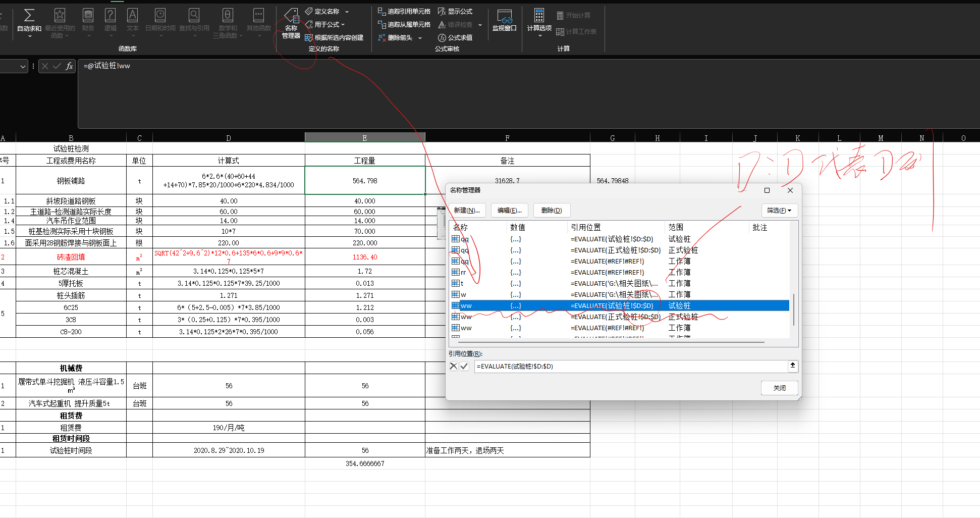This screenshot has width=980, height=518.
Task: Open Financial (财务) functions list
Action: click(88, 23)
